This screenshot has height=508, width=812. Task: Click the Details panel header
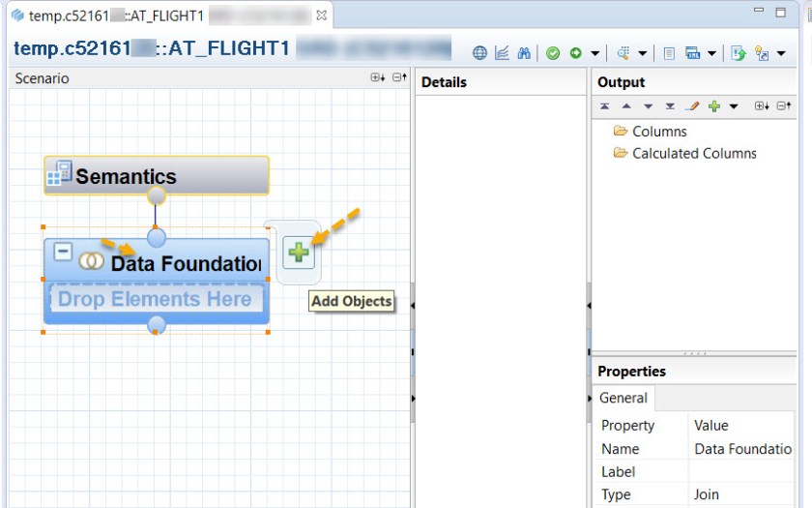point(444,82)
